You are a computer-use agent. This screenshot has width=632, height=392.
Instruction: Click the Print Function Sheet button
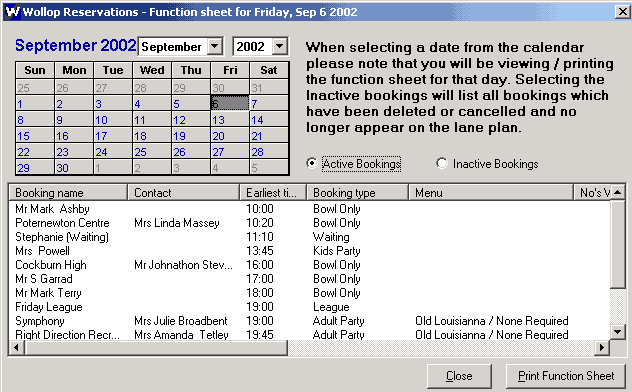[x=566, y=376]
